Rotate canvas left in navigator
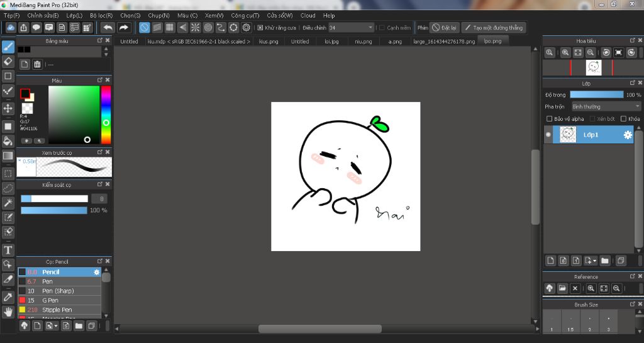This screenshot has width=644, height=343. point(606,53)
